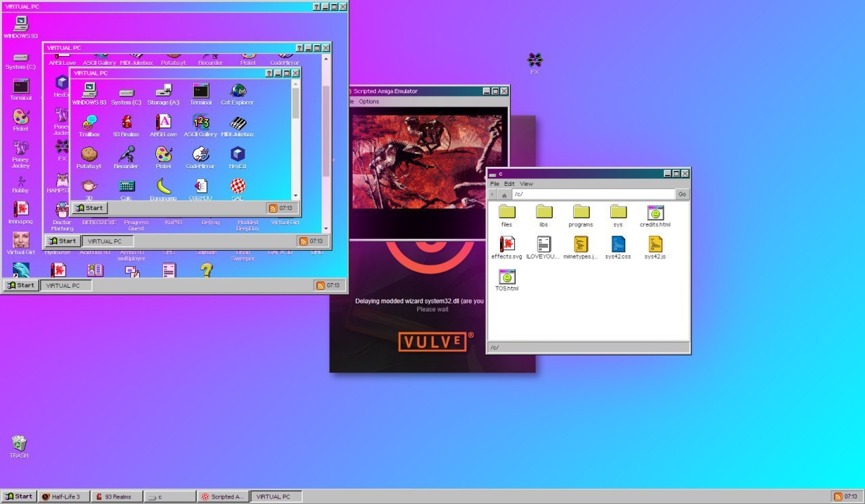The image size is (865, 504).
Task: Click the Start button of the outermost Virtual PC window
Action: click(x=21, y=285)
